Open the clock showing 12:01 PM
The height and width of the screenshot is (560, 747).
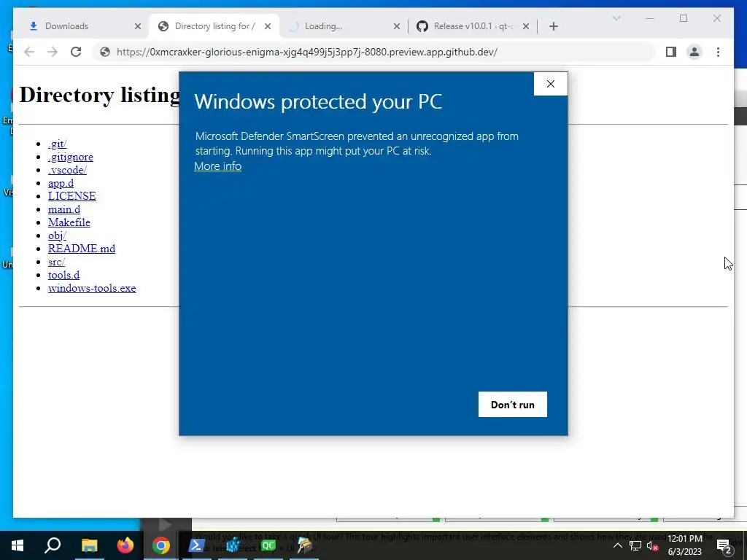pos(685,545)
